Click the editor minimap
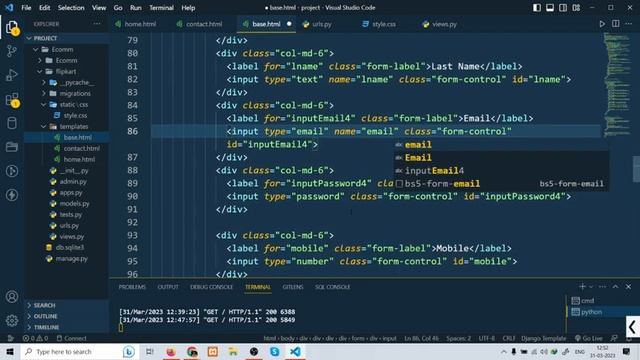Image resolution: width=640 pixels, height=360 pixels. coord(617,86)
